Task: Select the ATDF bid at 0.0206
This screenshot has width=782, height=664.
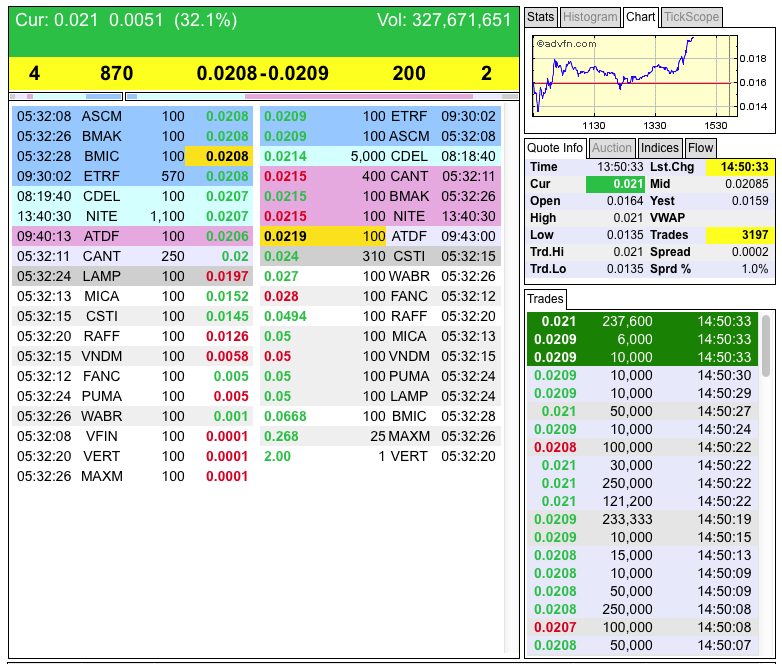Action: coord(132,236)
